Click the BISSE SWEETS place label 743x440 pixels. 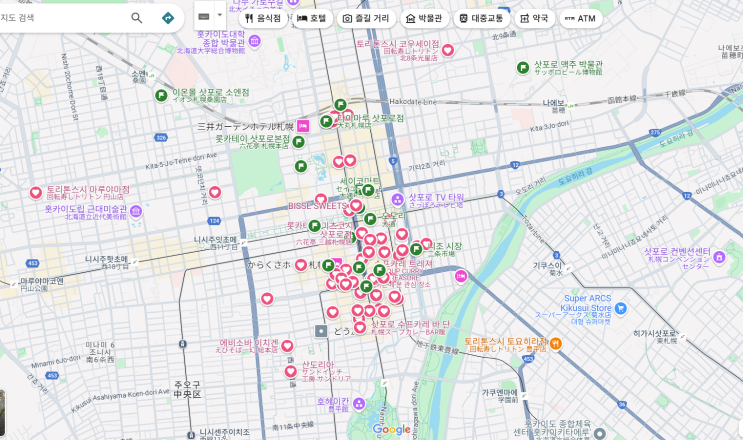click(x=317, y=206)
